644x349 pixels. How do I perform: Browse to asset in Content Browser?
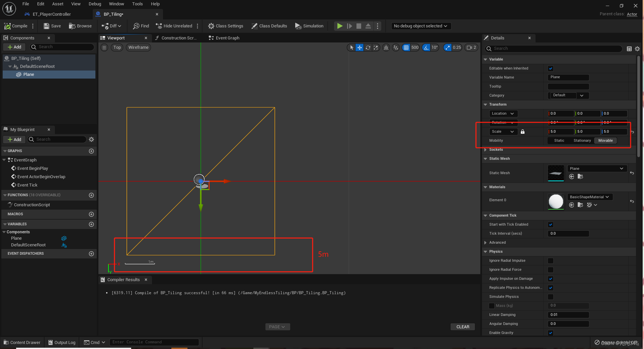[x=80, y=26]
